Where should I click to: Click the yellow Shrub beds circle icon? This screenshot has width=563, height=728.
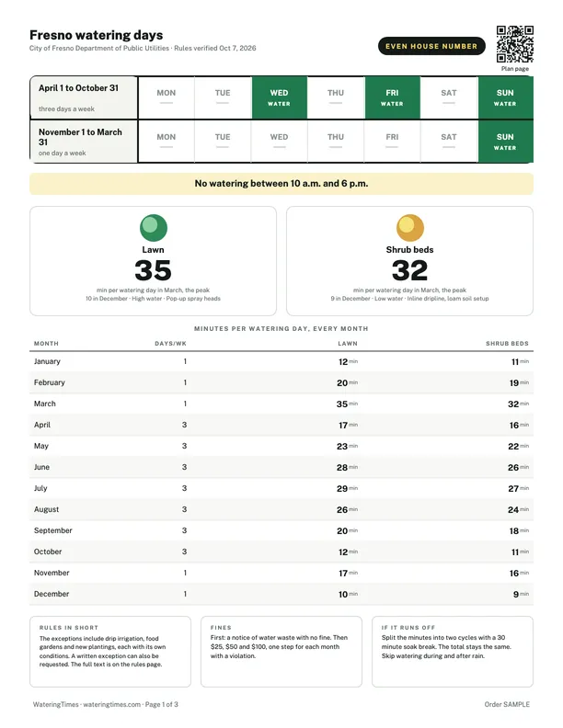[x=410, y=228]
